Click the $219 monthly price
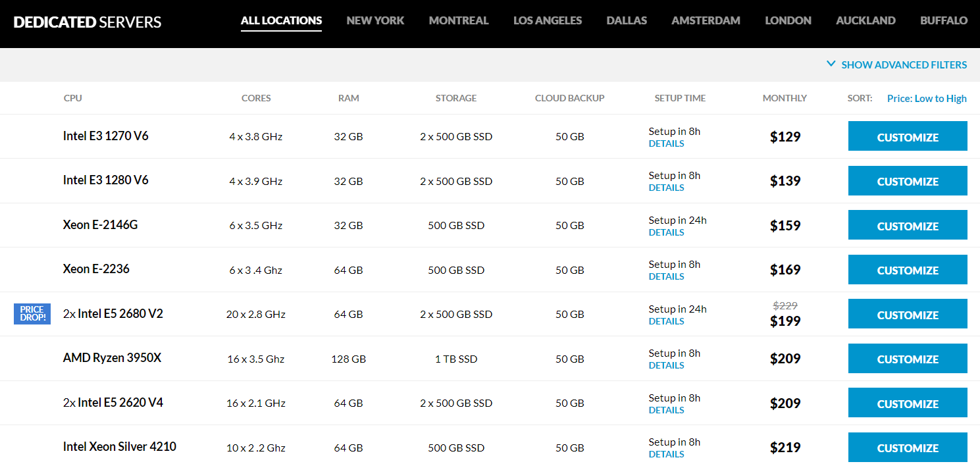 (x=785, y=448)
